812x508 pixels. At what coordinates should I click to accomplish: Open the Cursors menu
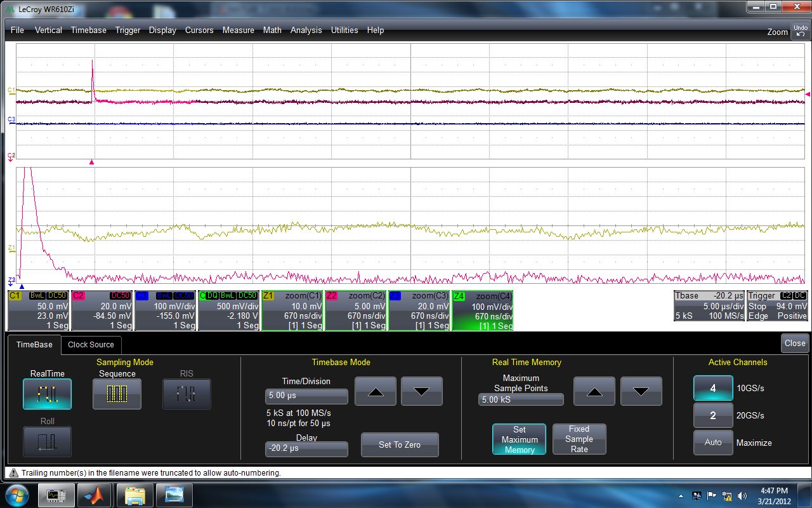pyautogui.click(x=199, y=30)
